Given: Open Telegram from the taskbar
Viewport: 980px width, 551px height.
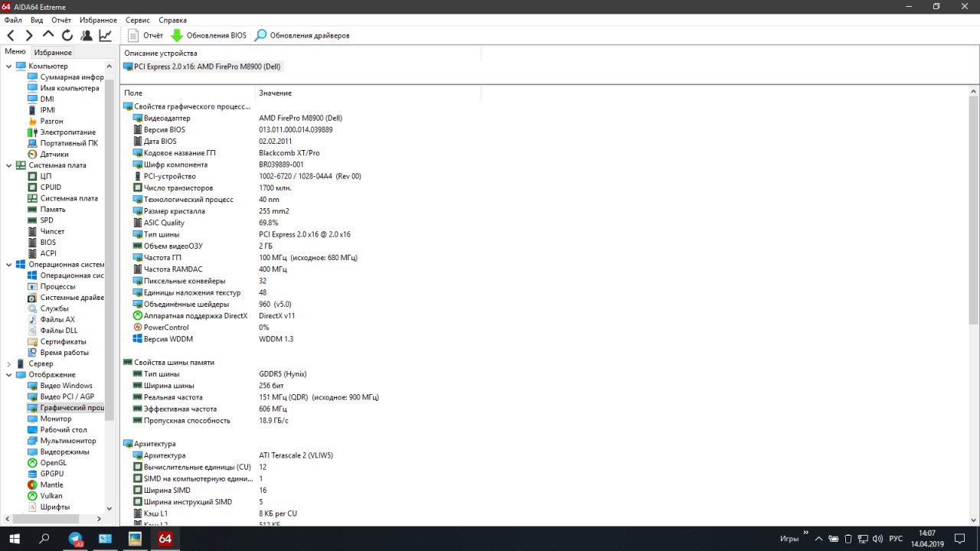Looking at the screenshot, I should click(x=75, y=539).
